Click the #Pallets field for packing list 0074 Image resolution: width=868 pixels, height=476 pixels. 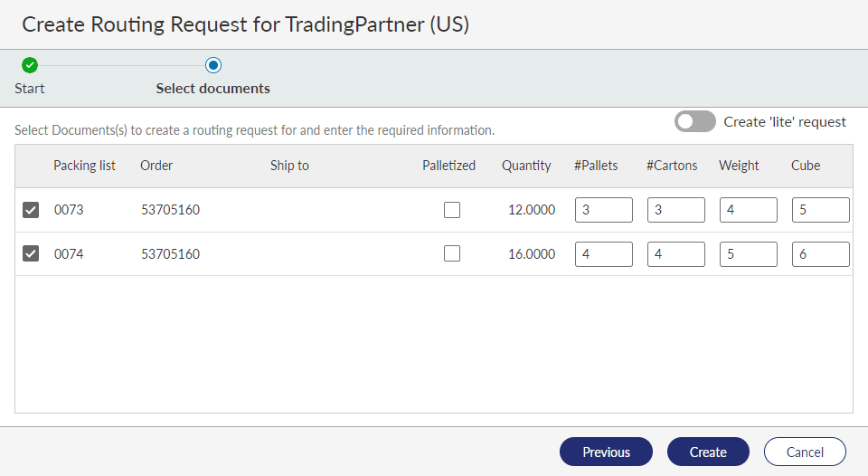click(x=603, y=254)
